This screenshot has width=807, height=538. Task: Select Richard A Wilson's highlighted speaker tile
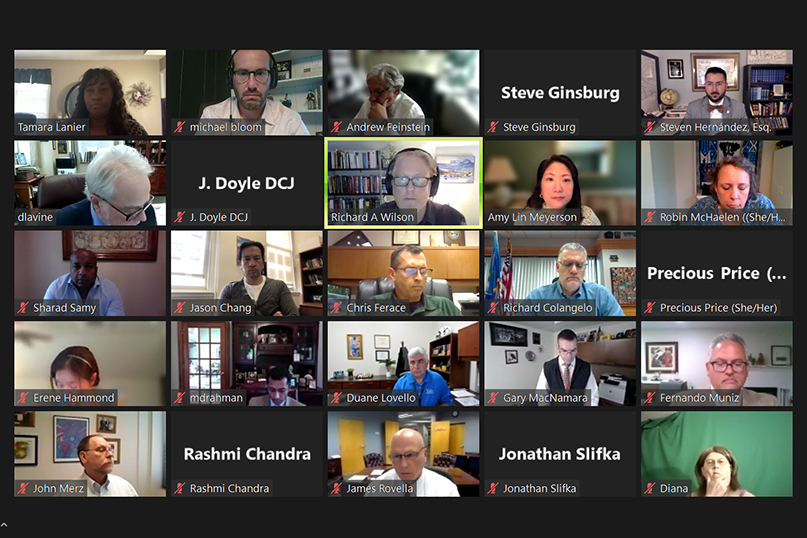click(404, 183)
